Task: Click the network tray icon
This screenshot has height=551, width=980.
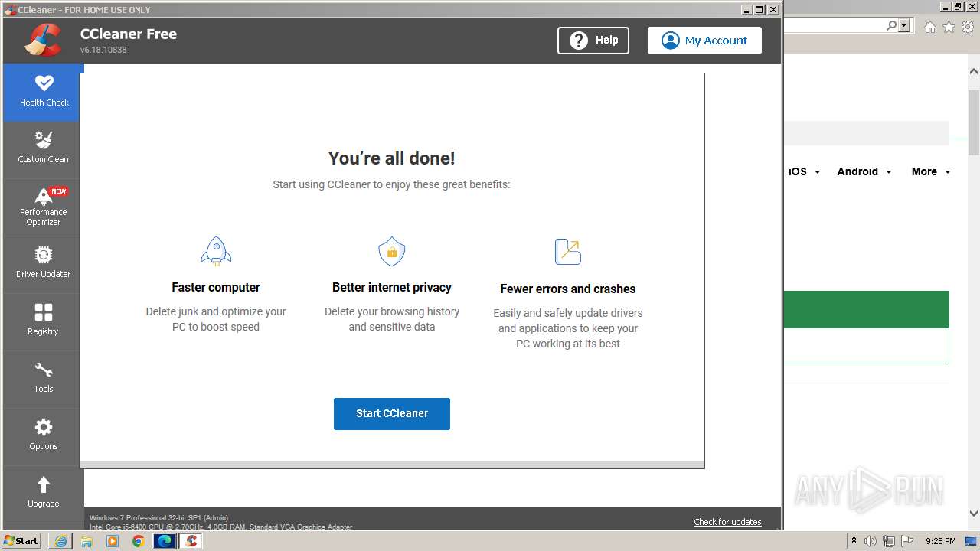Action: pos(888,541)
